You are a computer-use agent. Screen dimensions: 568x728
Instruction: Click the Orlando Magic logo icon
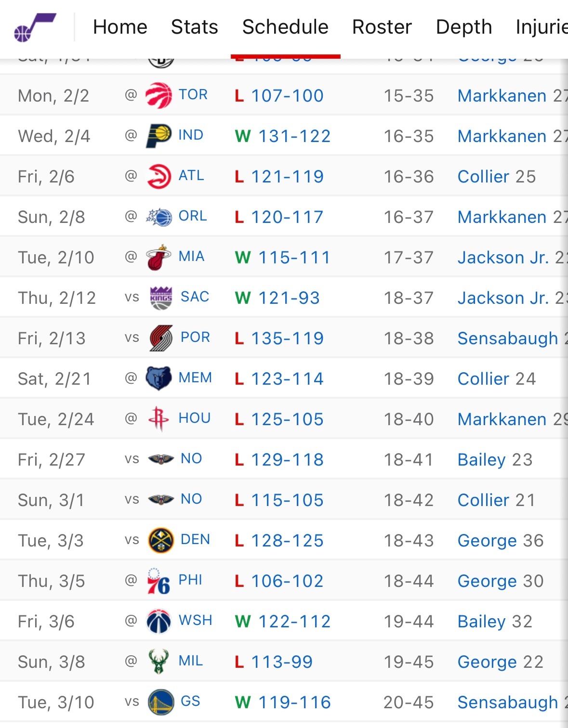(159, 217)
